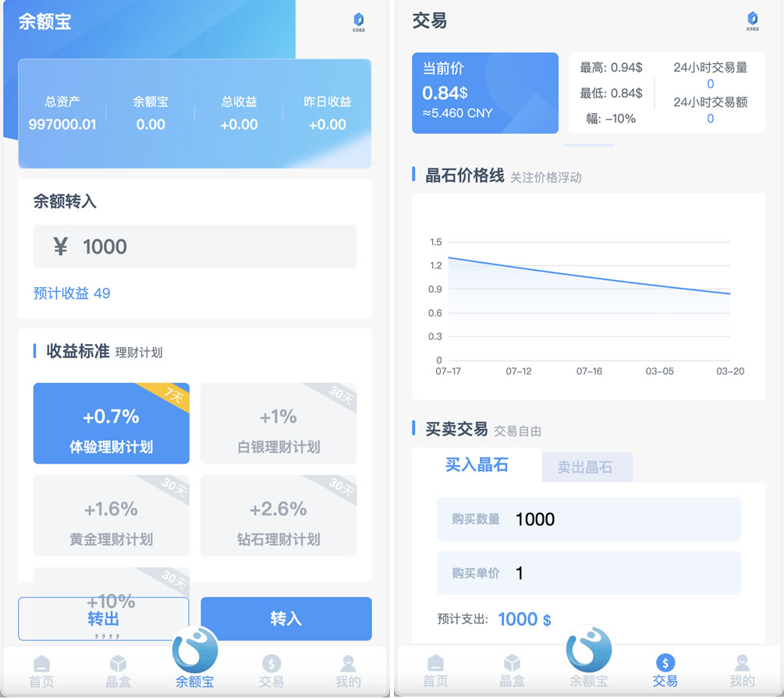Click the page indicator bar below price cards
784x699 pixels.
(x=589, y=145)
